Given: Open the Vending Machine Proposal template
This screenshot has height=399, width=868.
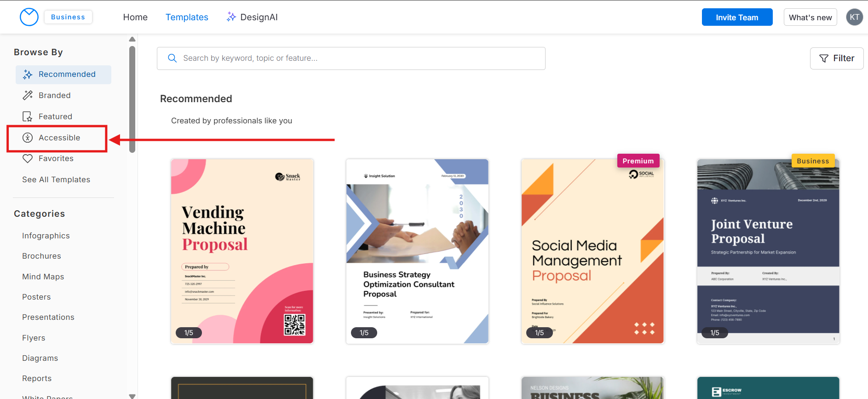Looking at the screenshot, I should click(x=242, y=251).
